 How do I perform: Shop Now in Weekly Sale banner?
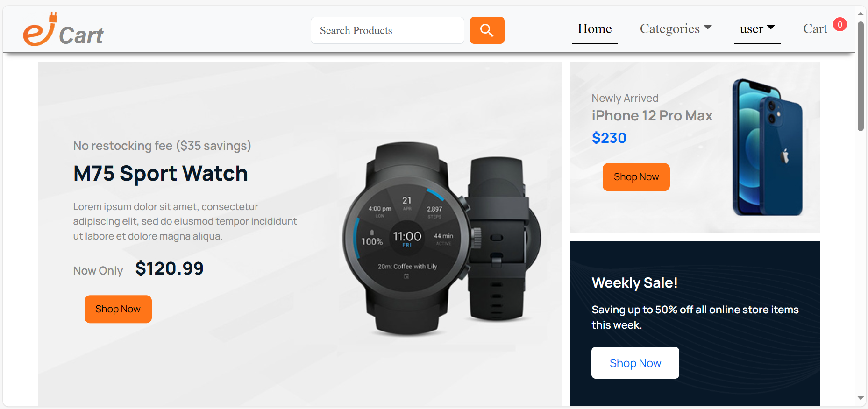click(635, 363)
